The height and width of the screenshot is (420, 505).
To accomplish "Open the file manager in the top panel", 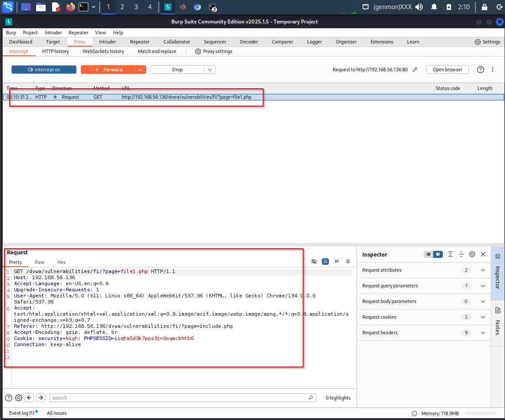I will click(41, 7).
